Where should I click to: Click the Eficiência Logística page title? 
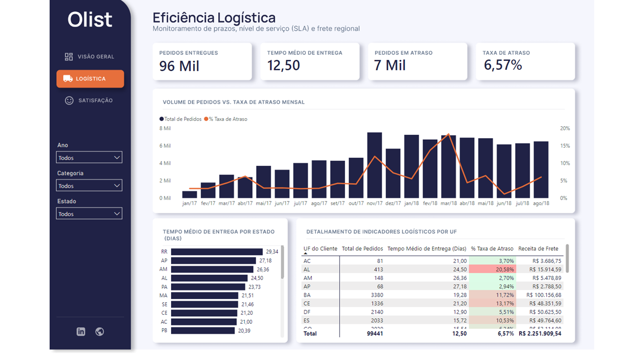point(214,18)
